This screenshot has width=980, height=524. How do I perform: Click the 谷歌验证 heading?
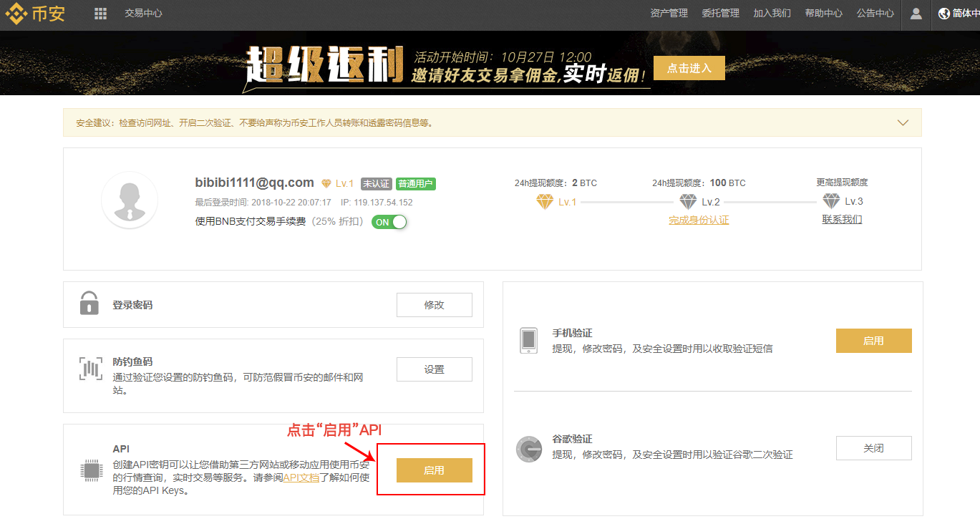coord(573,440)
